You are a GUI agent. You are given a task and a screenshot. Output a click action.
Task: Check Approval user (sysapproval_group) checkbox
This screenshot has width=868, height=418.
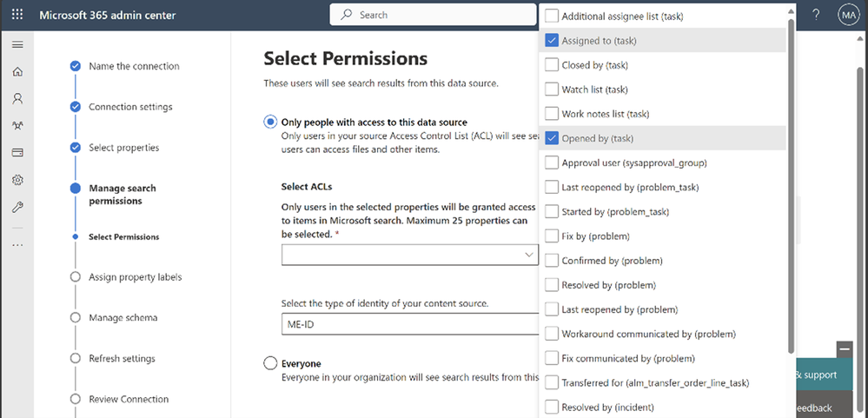coord(552,163)
